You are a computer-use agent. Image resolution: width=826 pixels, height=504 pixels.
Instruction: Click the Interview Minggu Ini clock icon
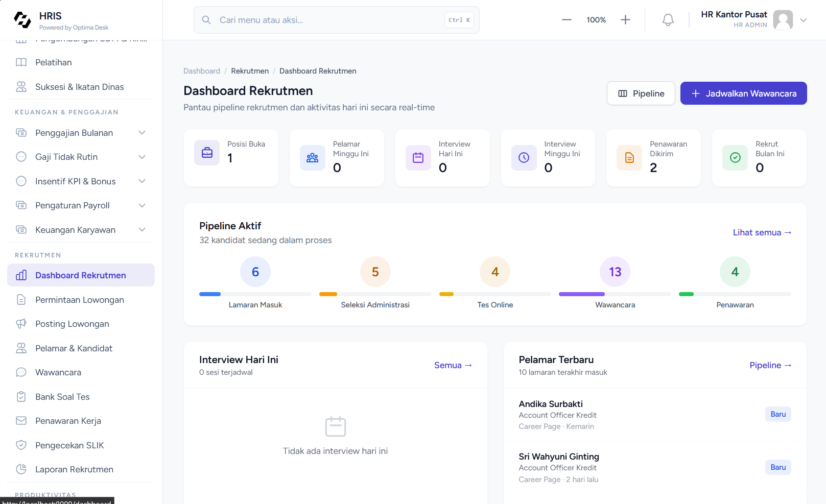click(524, 158)
